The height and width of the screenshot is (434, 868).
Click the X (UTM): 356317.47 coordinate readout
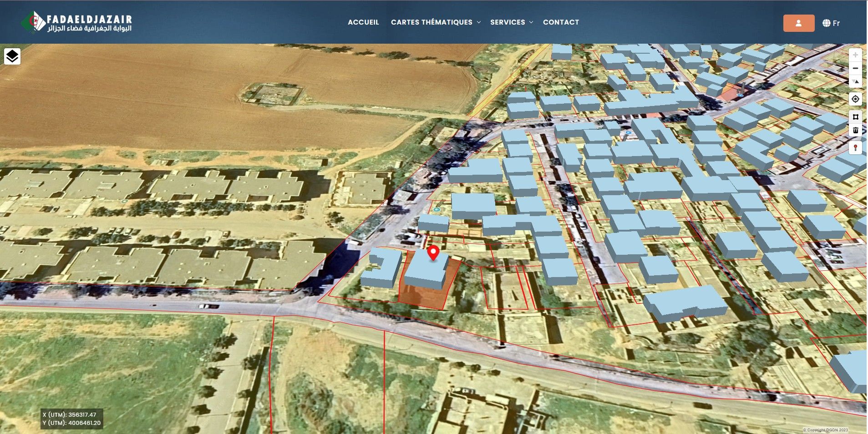point(70,415)
